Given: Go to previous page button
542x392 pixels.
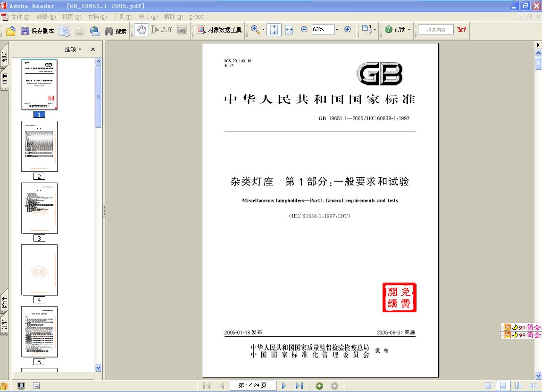Looking at the screenshot, I should click(222, 385).
